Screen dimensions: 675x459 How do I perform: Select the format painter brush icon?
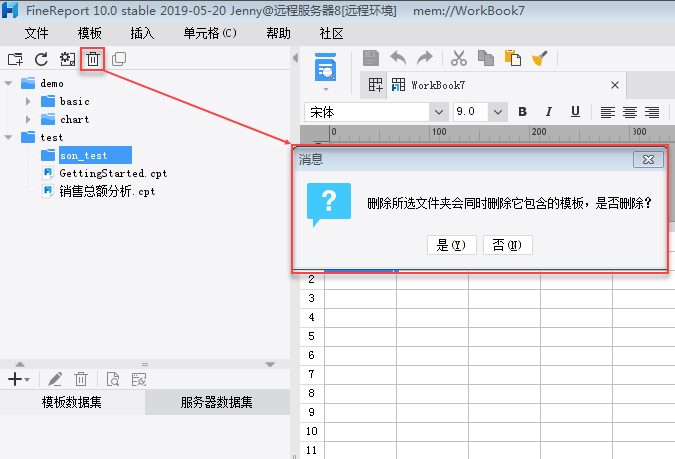coord(539,58)
